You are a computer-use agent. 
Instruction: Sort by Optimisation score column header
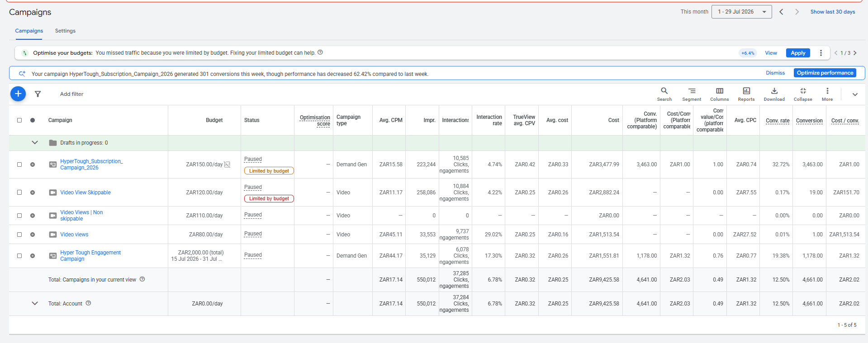pyautogui.click(x=315, y=121)
